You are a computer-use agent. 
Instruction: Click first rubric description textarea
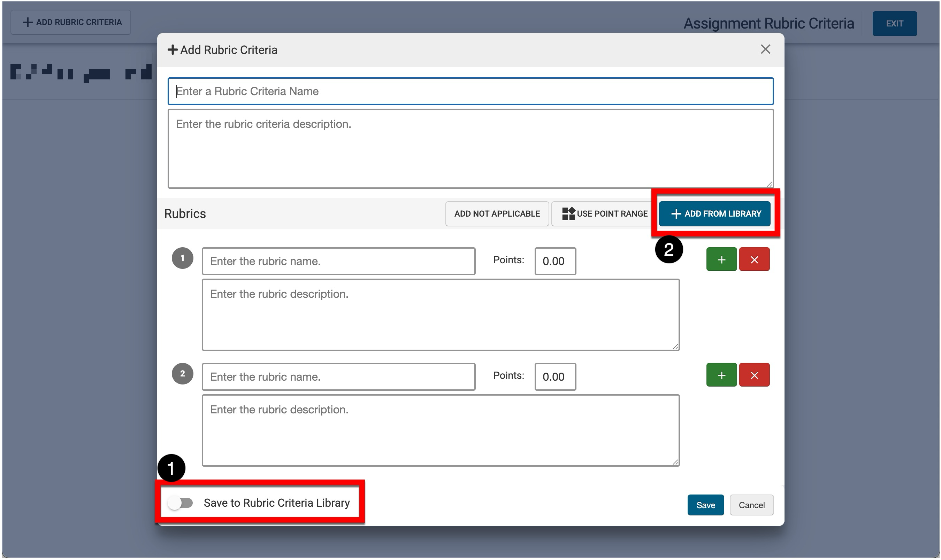click(x=440, y=315)
